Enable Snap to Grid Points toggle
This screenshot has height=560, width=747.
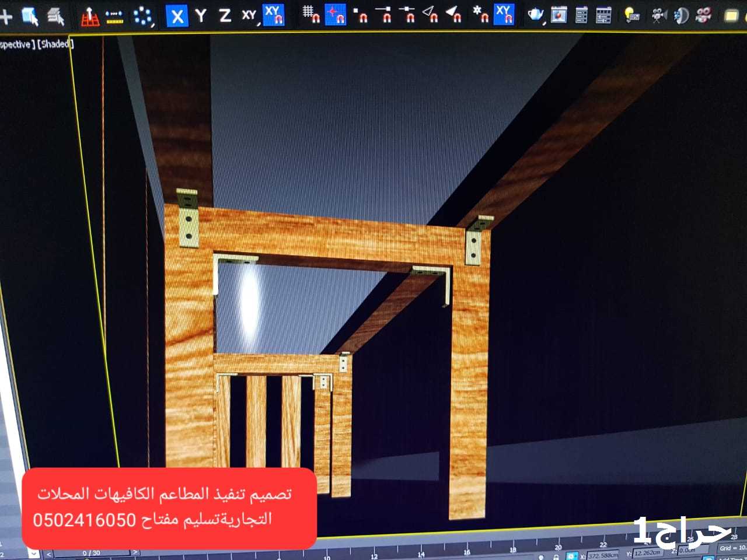click(x=310, y=15)
